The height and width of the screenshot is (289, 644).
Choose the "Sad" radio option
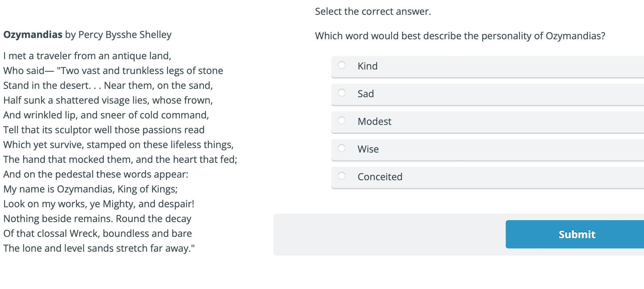(x=342, y=93)
